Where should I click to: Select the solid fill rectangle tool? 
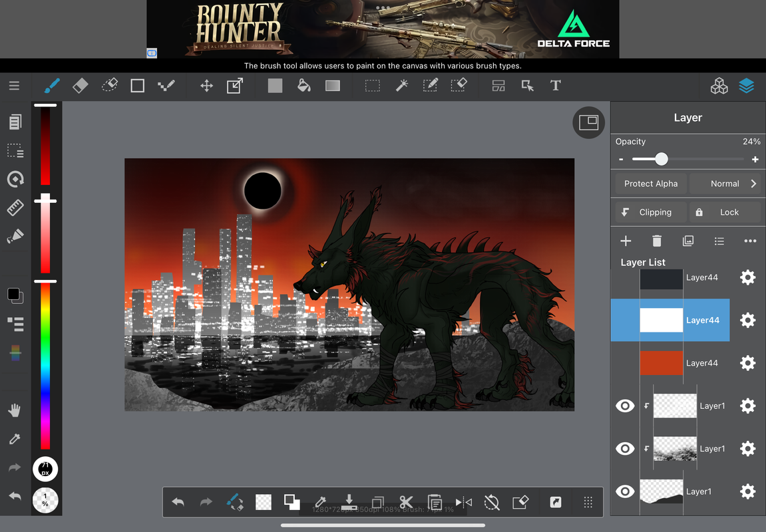[275, 86]
